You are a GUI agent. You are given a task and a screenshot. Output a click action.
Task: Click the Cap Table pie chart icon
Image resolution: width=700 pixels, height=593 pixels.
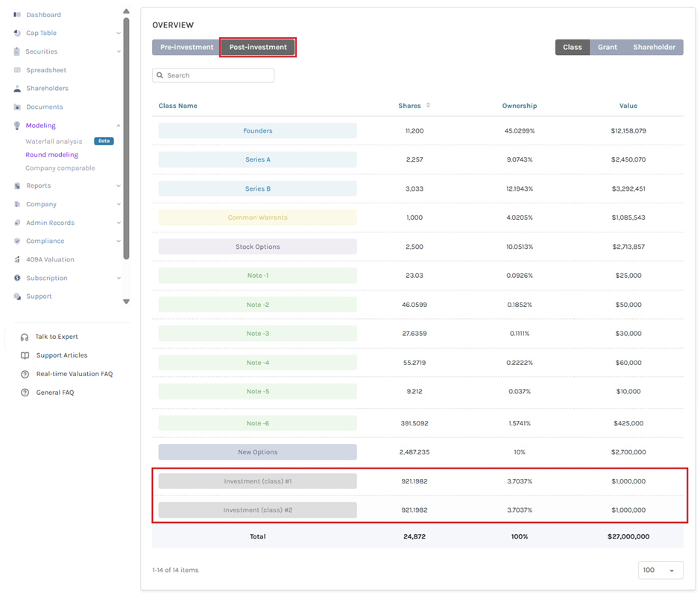[x=17, y=33]
